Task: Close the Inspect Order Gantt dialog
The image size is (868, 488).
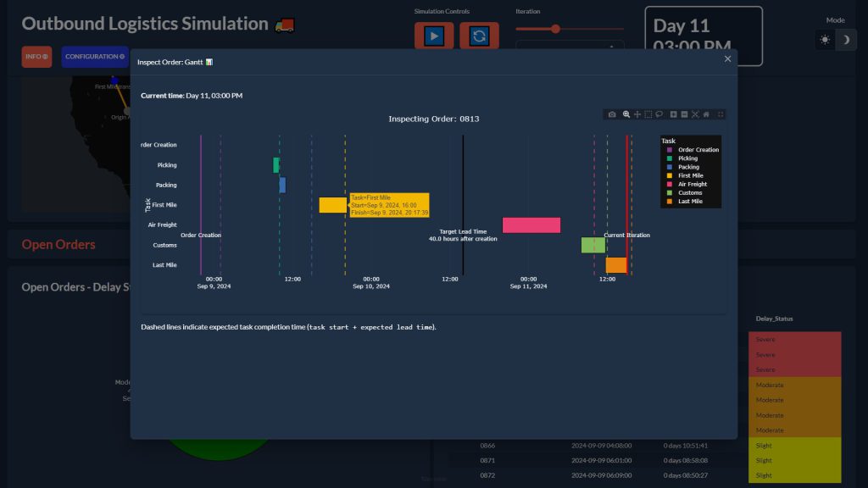Action: (x=727, y=59)
